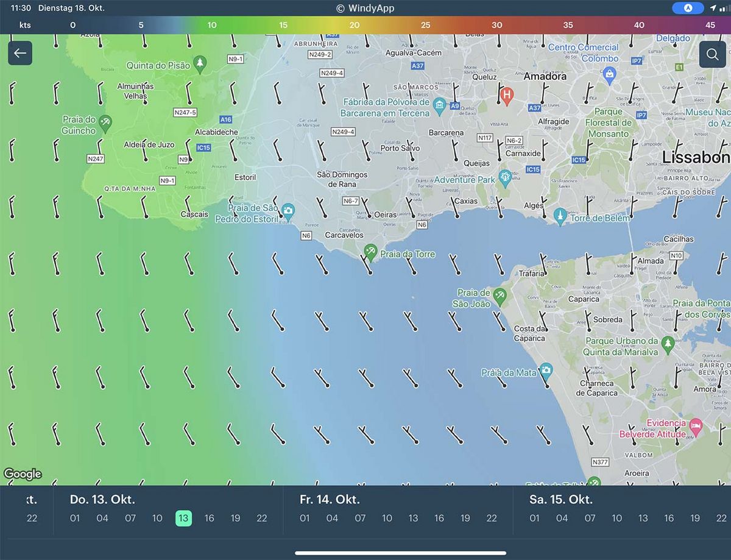
Task: Select hour 19 on Fr. 14. Okt.
Action: click(465, 518)
